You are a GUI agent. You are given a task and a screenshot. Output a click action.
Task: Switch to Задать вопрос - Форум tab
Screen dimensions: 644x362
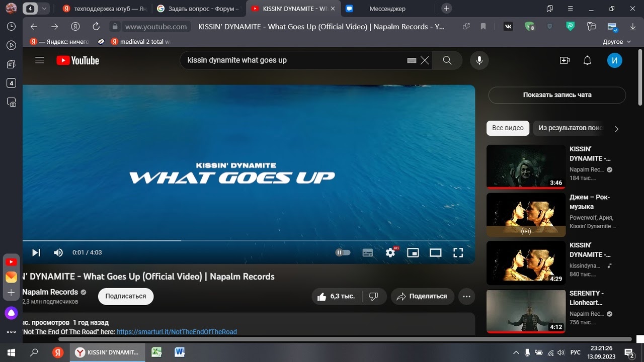click(x=198, y=9)
